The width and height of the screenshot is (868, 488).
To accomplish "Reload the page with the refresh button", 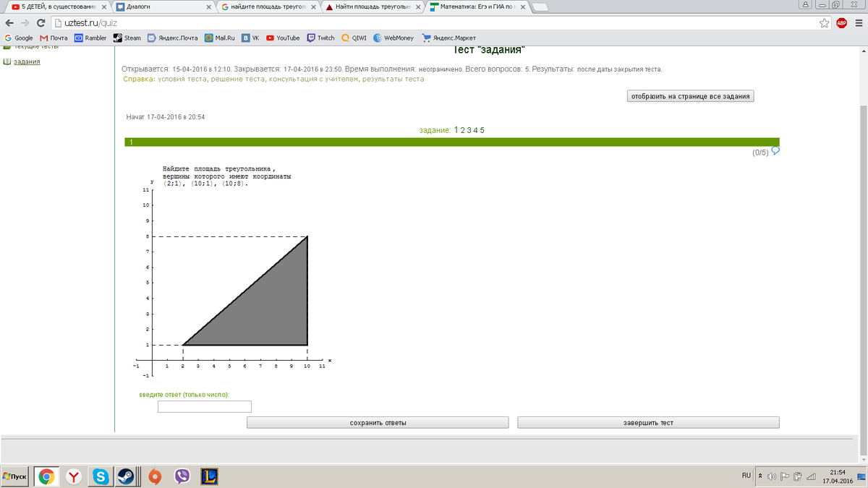I will pyautogui.click(x=41, y=23).
